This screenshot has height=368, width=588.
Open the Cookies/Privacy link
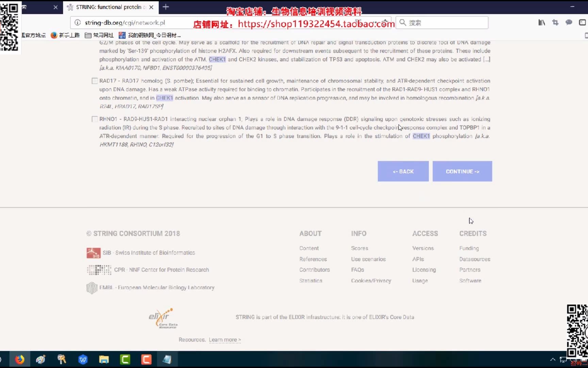pos(371,281)
